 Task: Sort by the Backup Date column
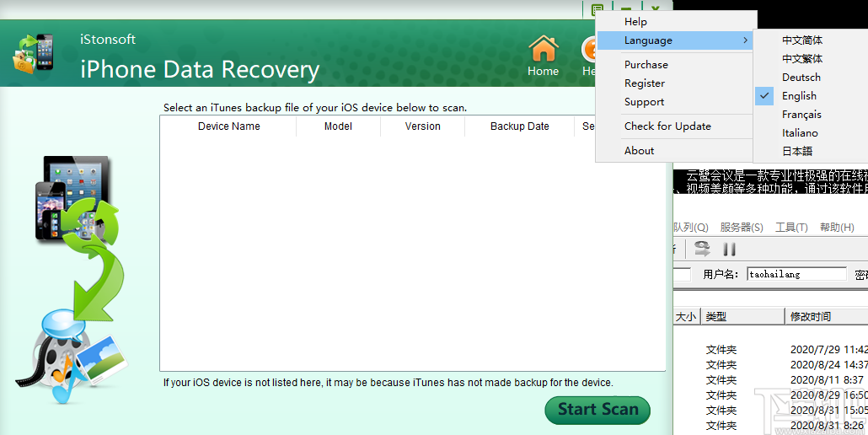click(x=519, y=126)
